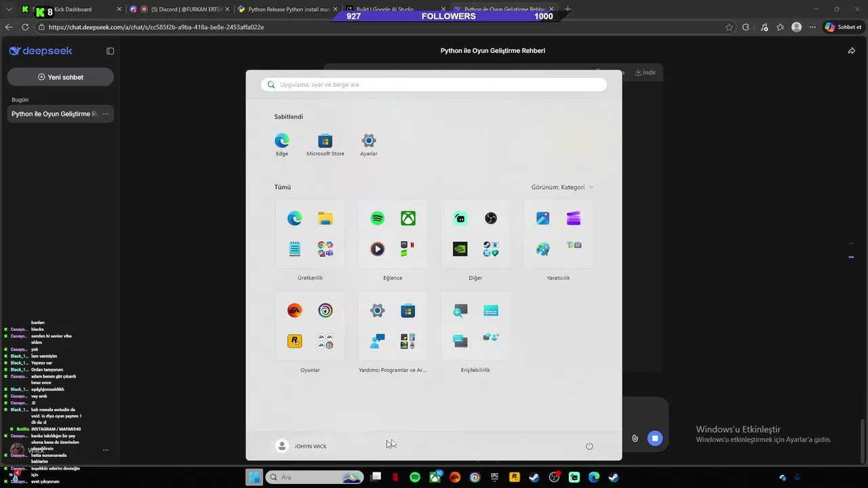
Task: Open options for Python ile Oyun chat
Action: coord(105,114)
